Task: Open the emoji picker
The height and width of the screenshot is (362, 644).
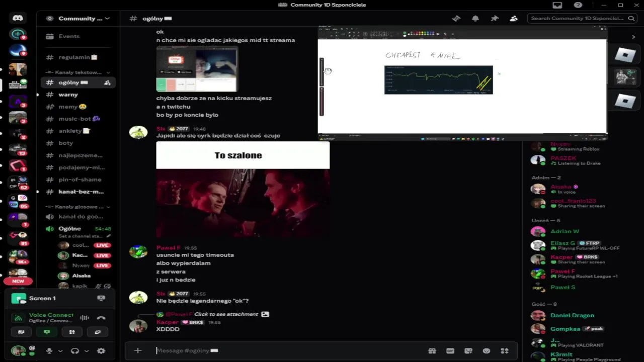Action: (487, 351)
